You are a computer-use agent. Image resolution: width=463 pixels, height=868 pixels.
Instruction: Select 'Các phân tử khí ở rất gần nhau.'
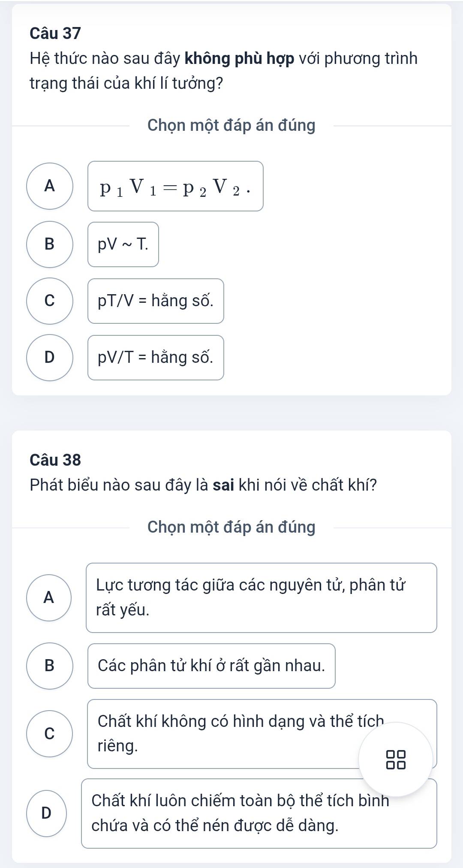click(x=211, y=666)
